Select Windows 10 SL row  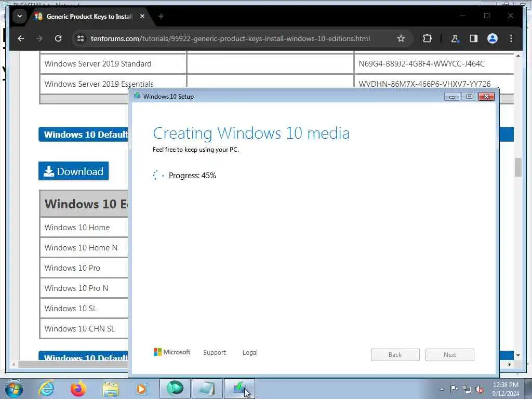coord(84,309)
